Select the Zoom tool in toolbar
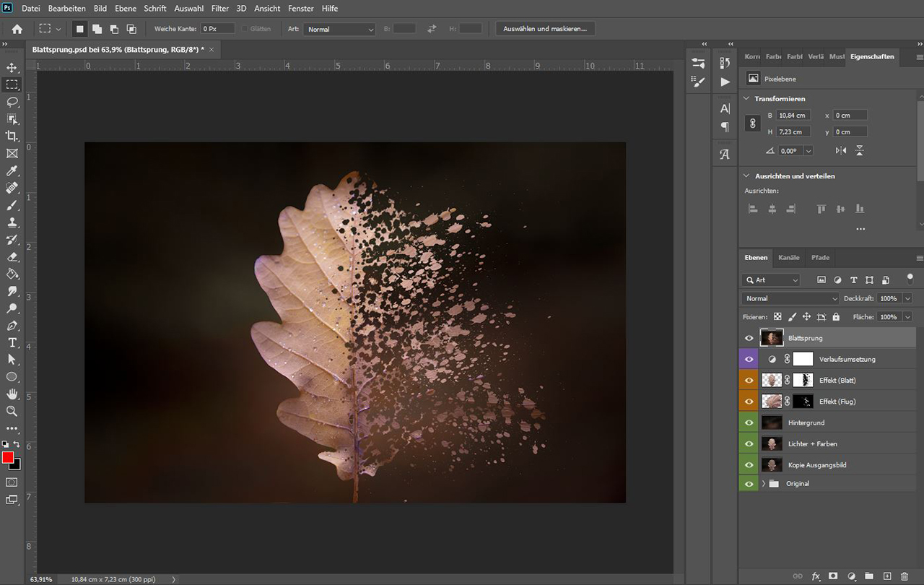The width and height of the screenshot is (924, 585). tap(12, 411)
